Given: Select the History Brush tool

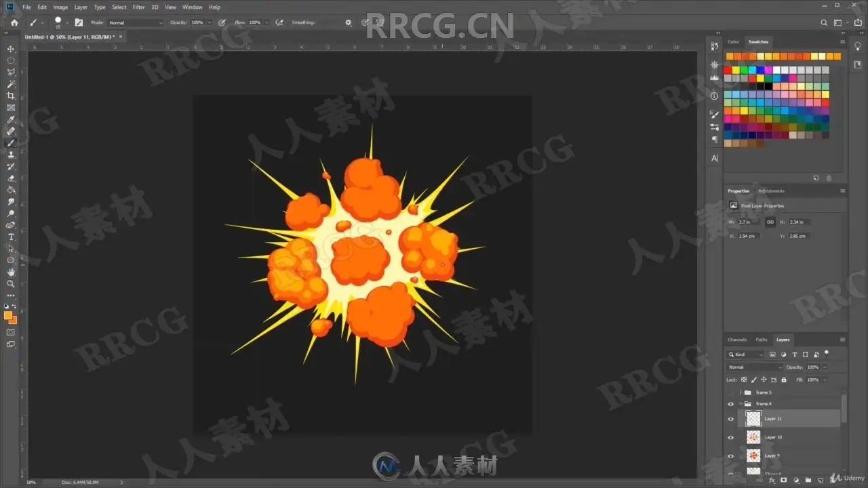Looking at the screenshot, I should coord(11,166).
